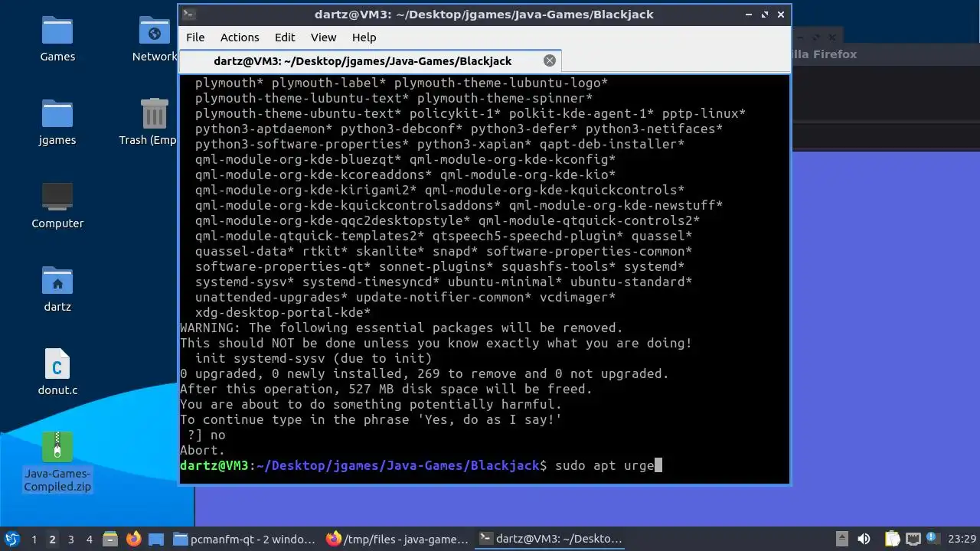Screen dimensions: 980x551
Task: Click the 'potentially harmful' warning line
Action: 371,404
